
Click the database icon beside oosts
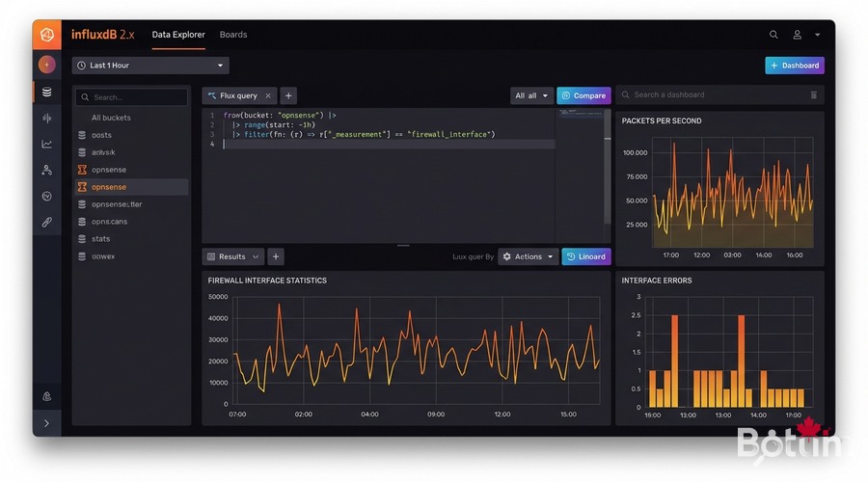point(82,135)
